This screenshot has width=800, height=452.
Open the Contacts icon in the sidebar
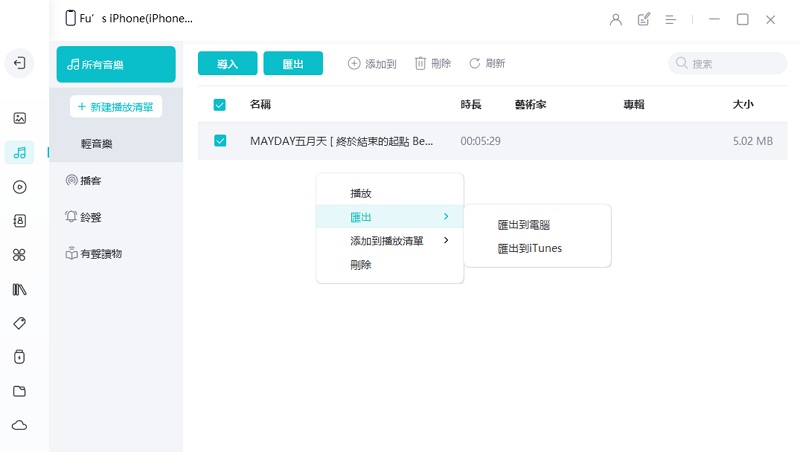[19, 221]
